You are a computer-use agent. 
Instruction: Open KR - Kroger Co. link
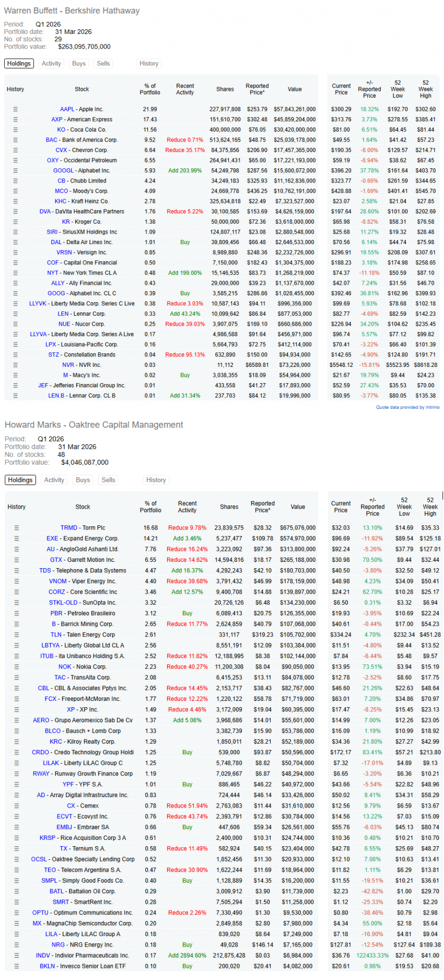click(81, 222)
